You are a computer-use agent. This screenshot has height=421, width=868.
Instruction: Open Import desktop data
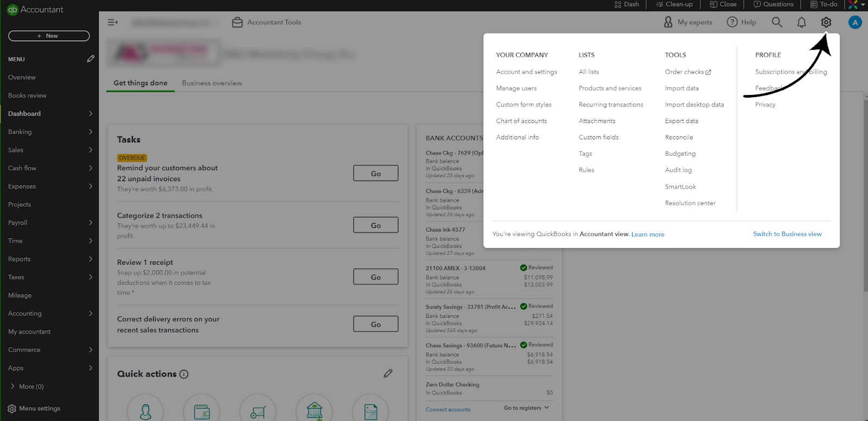694,105
